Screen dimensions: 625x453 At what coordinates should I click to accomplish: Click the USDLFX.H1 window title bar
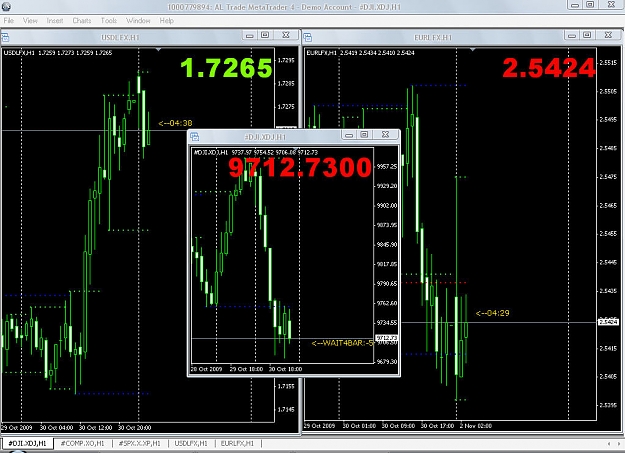[x=120, y=37]
